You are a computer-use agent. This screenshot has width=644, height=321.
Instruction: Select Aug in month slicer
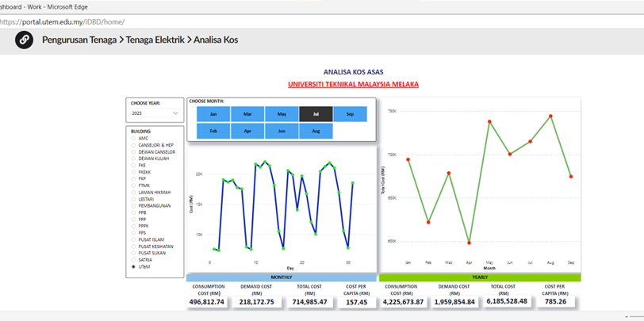(316, 131)
